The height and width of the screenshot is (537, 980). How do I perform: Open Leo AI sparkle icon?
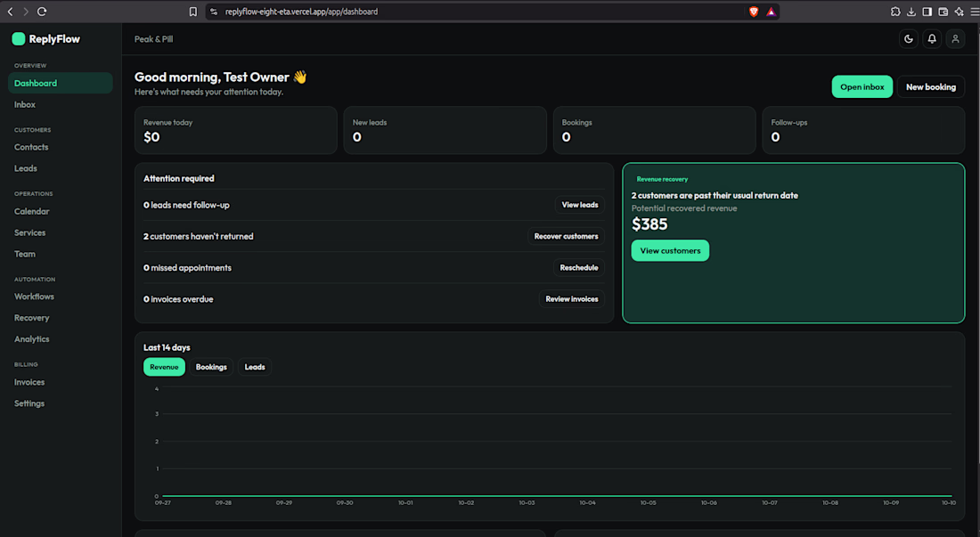tap(960, 12)
